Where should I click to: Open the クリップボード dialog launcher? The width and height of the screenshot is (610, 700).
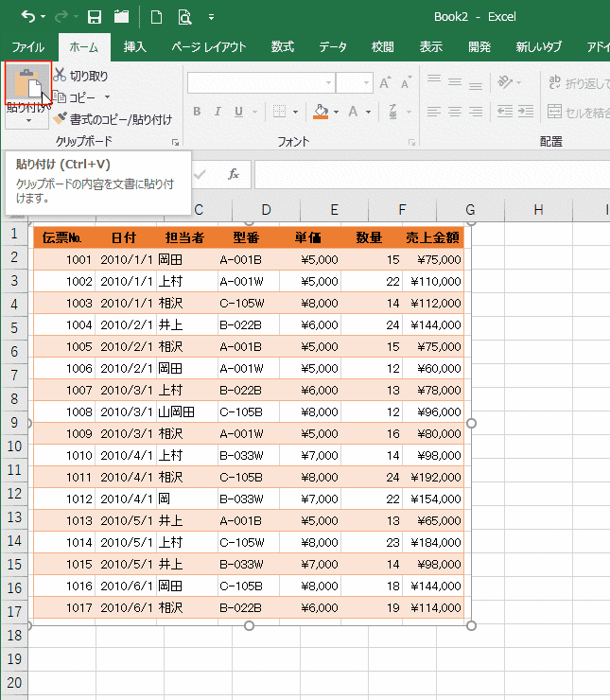[175, 143]
